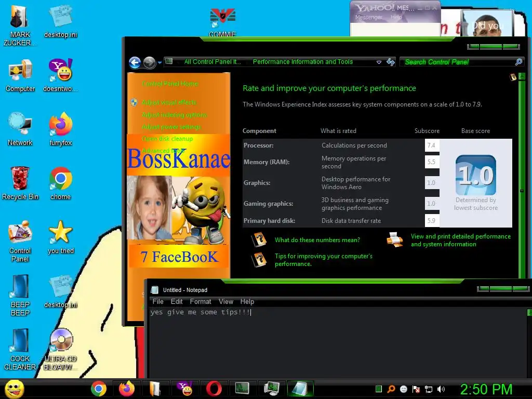532x399 pixels.
Task: Launch the COCK CLEANER desktop shortcut
Action: click(x=20, y=349)
